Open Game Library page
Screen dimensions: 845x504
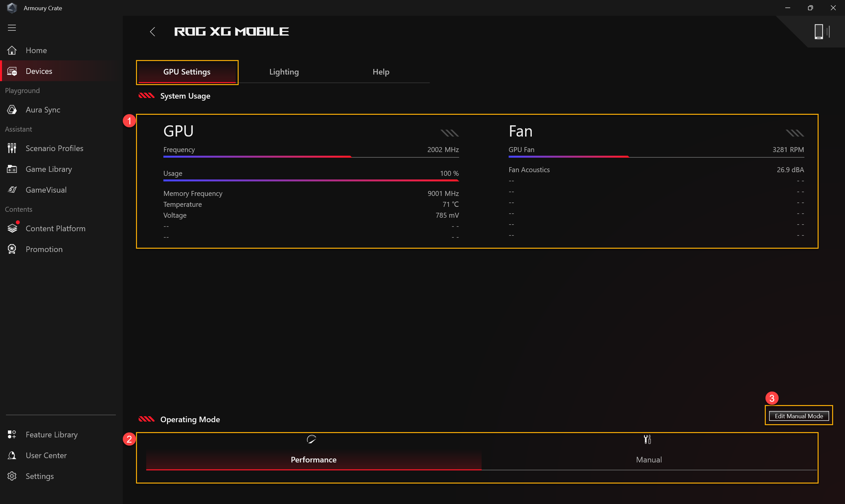pyautogui.click(x=49, y=169)
